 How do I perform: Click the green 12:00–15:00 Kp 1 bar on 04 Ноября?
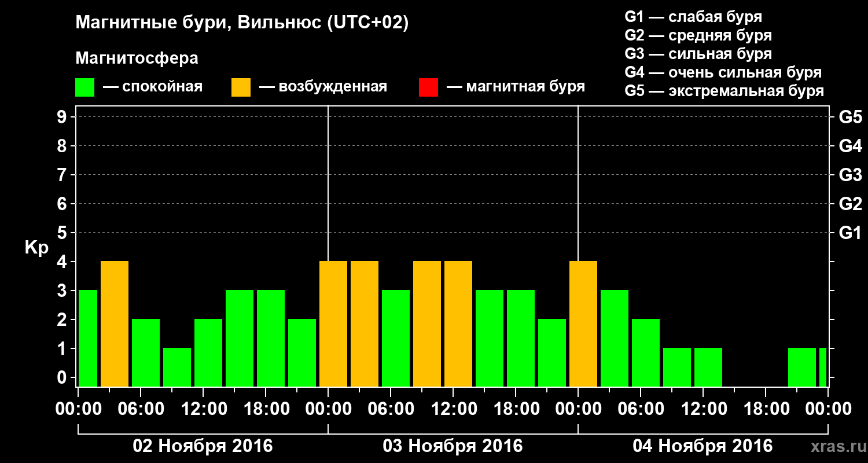point(708,367)
